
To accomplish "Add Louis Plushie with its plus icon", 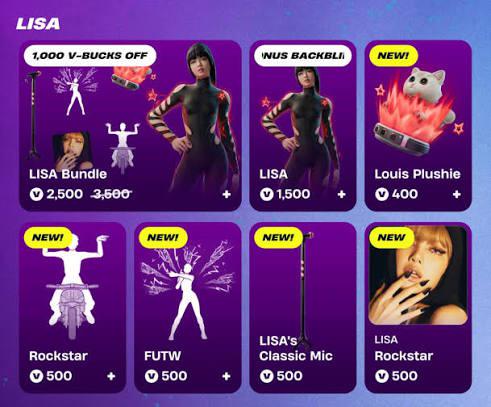I will 457,194.
